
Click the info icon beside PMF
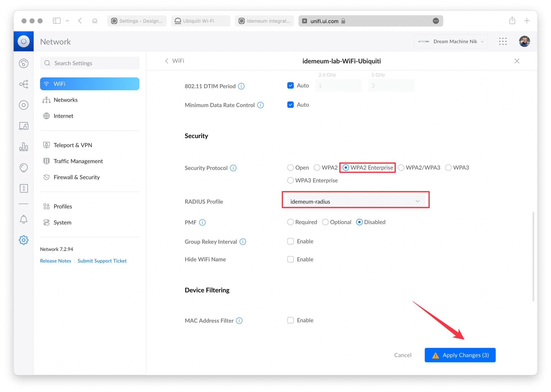coord(202,222)
